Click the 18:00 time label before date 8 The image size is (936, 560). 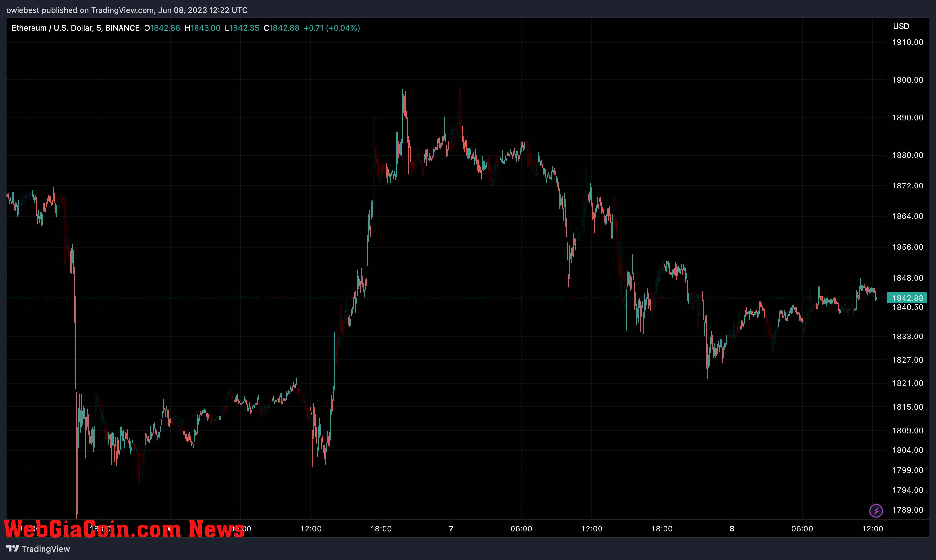tap(662, 529)
